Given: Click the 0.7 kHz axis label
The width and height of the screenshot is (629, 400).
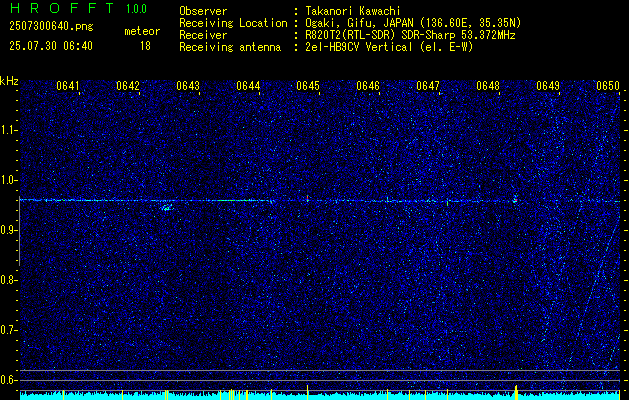Looking at the screenshot, I should (8, 330).
